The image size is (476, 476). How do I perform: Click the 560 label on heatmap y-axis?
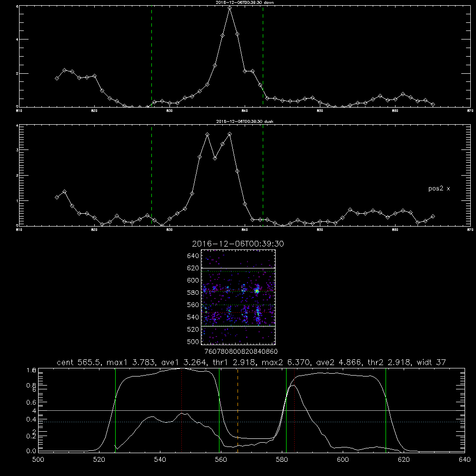point(193,305)
